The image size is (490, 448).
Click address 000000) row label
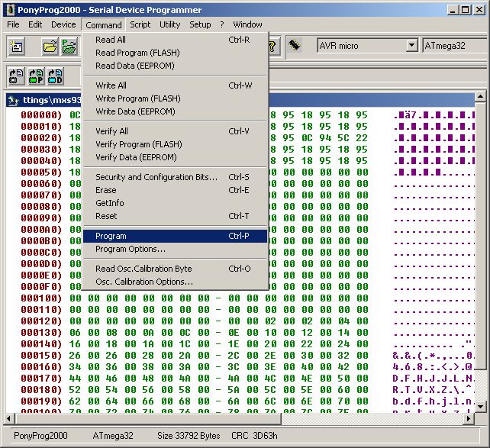[41, 115]
